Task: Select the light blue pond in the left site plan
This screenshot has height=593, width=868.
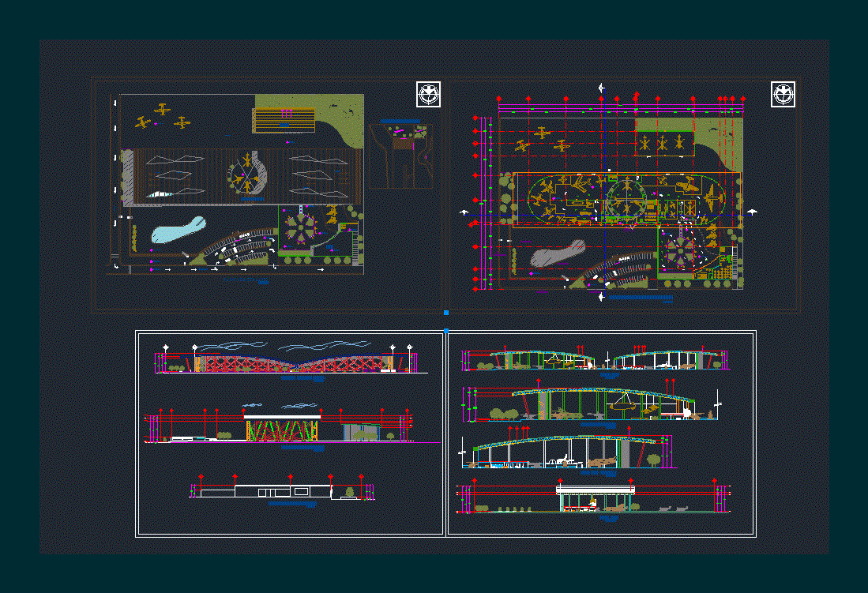Action: click(x=178, y=230)
